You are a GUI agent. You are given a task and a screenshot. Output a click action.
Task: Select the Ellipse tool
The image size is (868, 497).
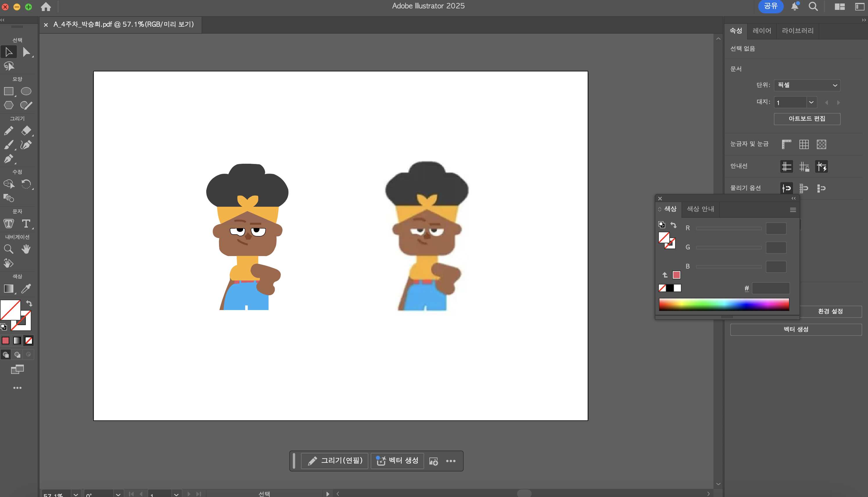26,91
